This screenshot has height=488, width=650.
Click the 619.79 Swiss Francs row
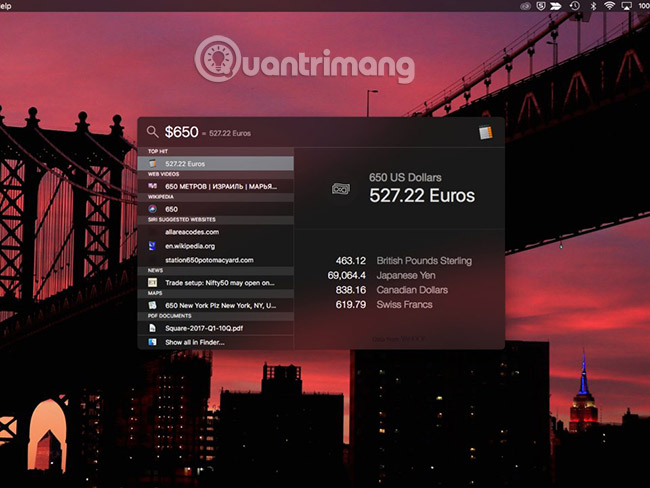384,304
